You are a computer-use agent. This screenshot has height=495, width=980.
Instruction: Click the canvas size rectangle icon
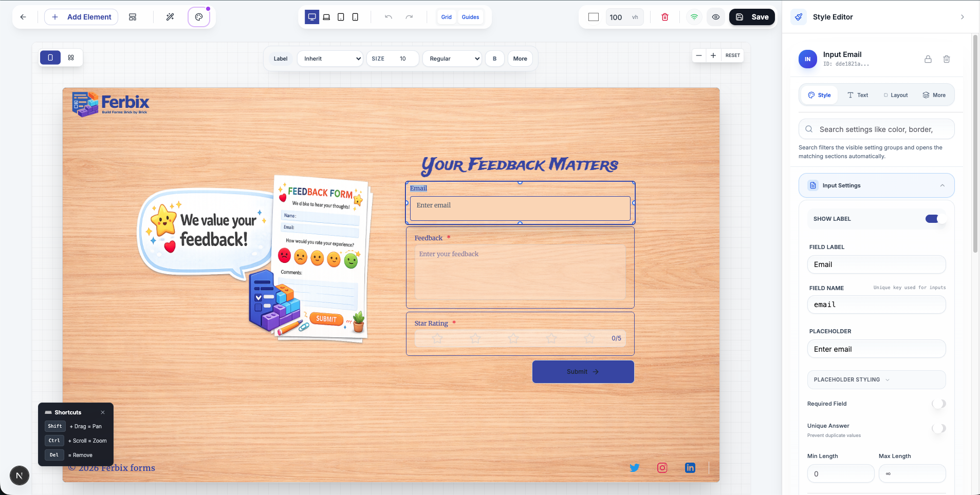(x=594, y=17)
